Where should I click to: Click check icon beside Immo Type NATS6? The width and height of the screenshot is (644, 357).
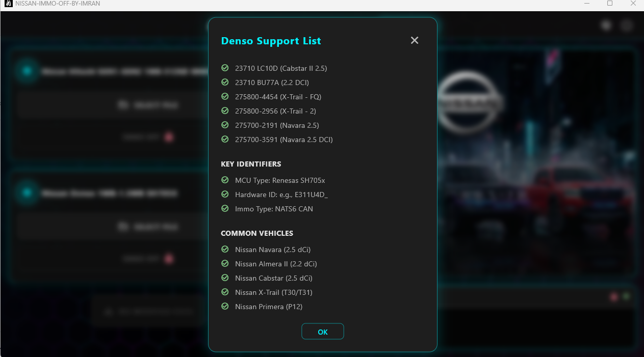click(225, 208)
